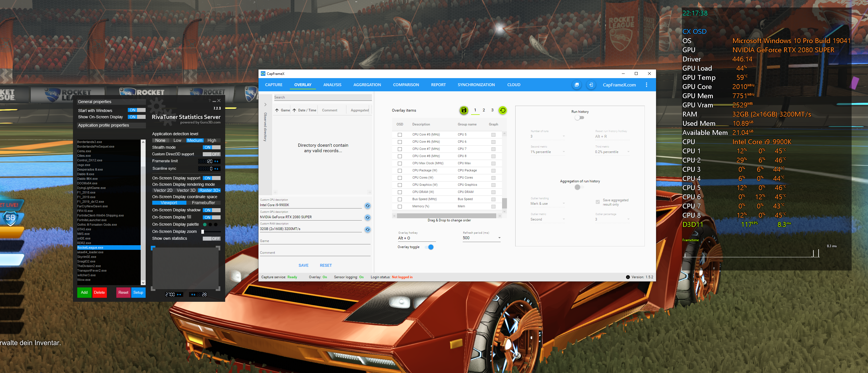Click the info icon beside Version 1.5.2

(x=628, y=277)
